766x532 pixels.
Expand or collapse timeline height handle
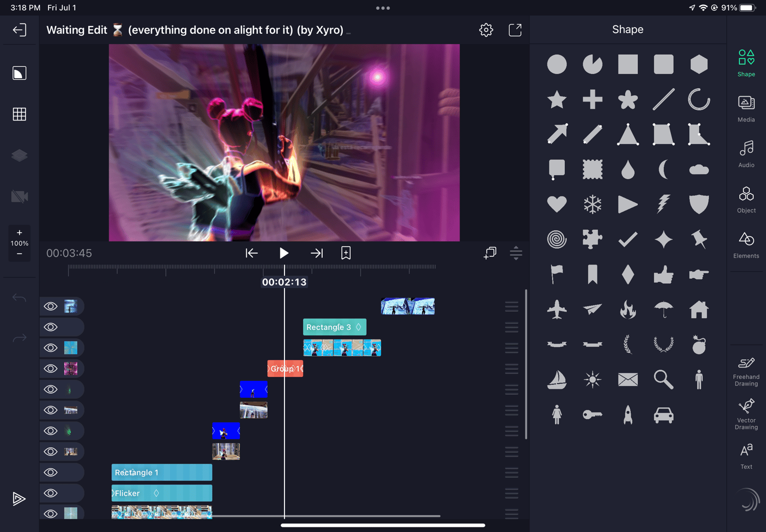516,253
